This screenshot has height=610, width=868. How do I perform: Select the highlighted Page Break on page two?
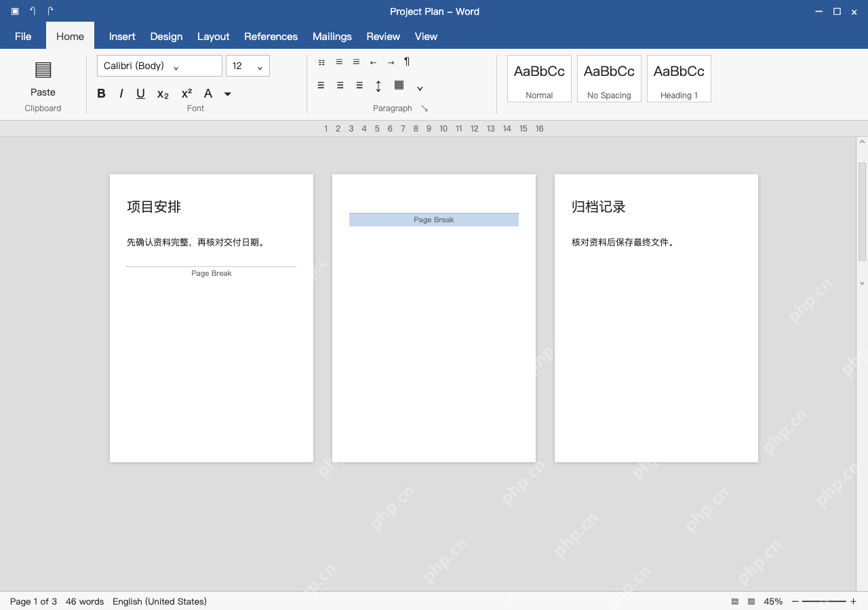pyautogui.click(x=434, y=220)
